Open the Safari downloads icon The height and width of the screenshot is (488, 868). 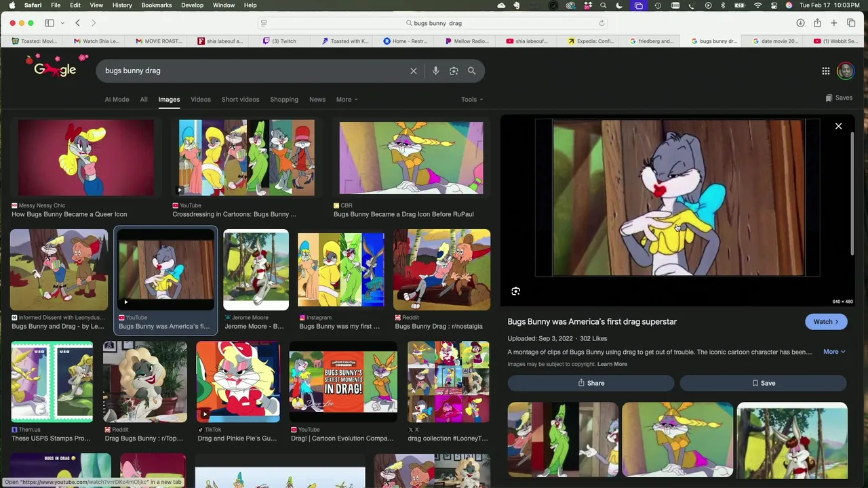[800, 23]
